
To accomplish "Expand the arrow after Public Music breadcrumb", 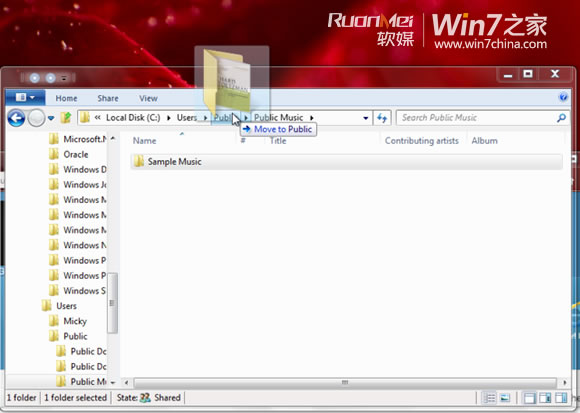I will click(x=311, y=118).
